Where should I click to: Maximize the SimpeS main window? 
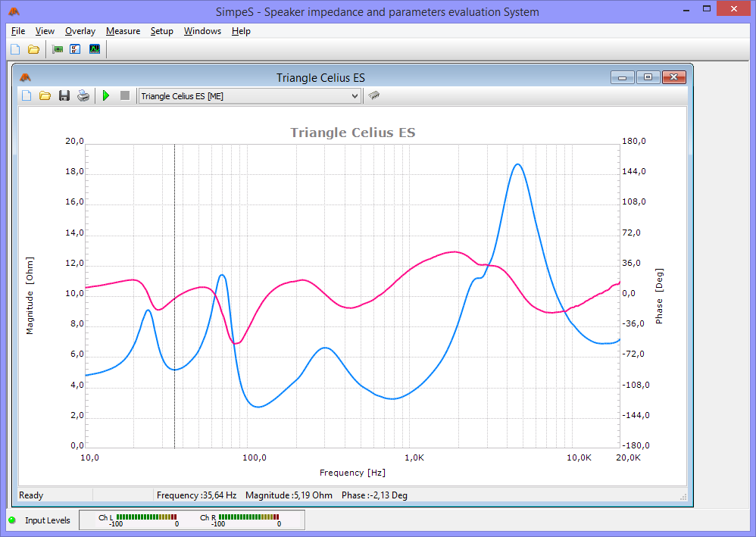click(x=707, y=8)
